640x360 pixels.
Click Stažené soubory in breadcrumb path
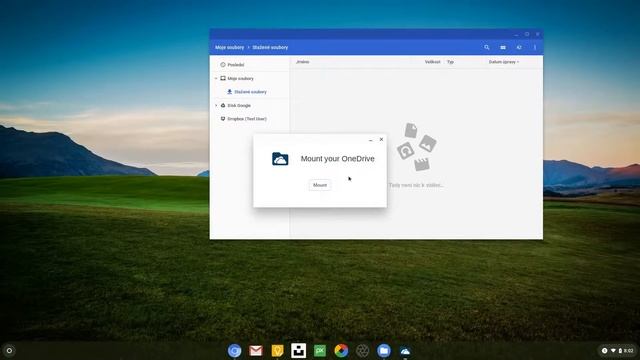270,47
